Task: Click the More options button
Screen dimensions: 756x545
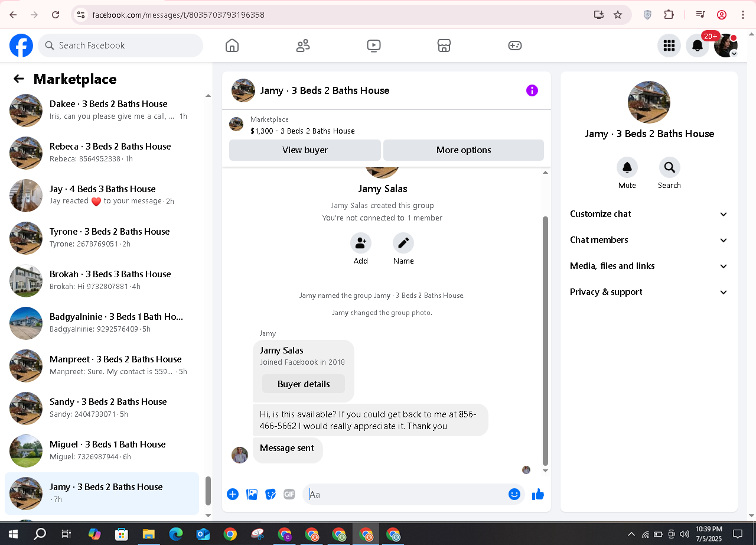Action: pyautogui.click(x=464, y=150)
